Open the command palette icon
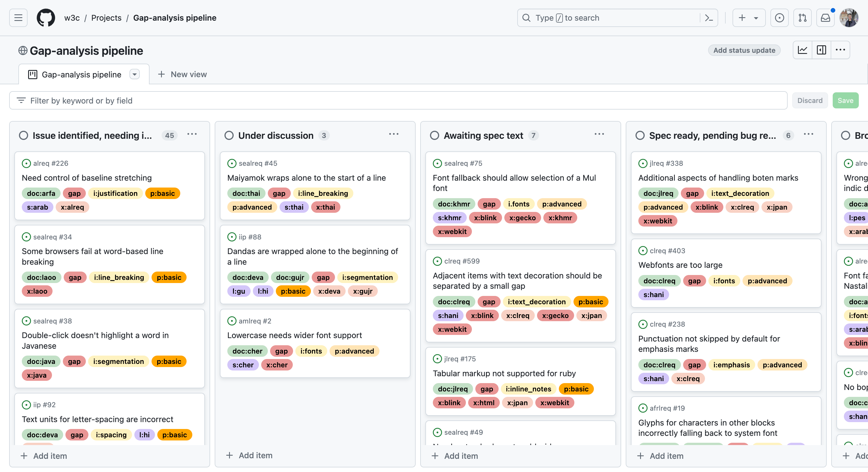868x472 pixels. pyautogui.click(x=709, y=18)
